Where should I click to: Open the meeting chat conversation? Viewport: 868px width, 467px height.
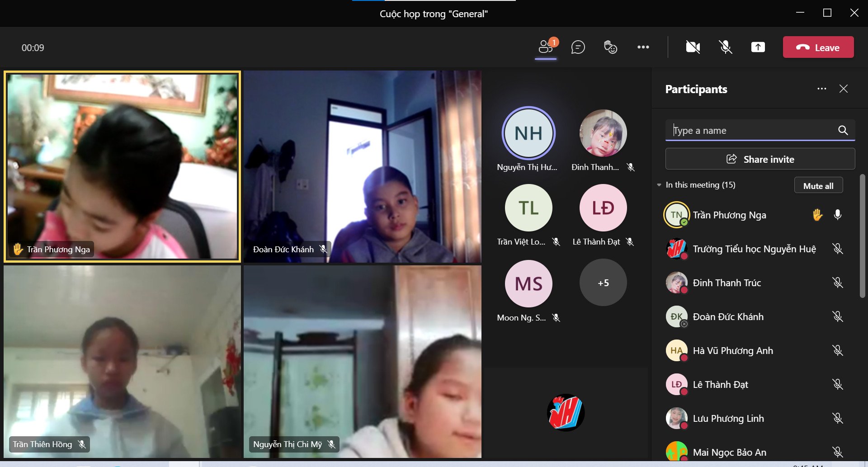pyautogui.click(x=578, y=47)
